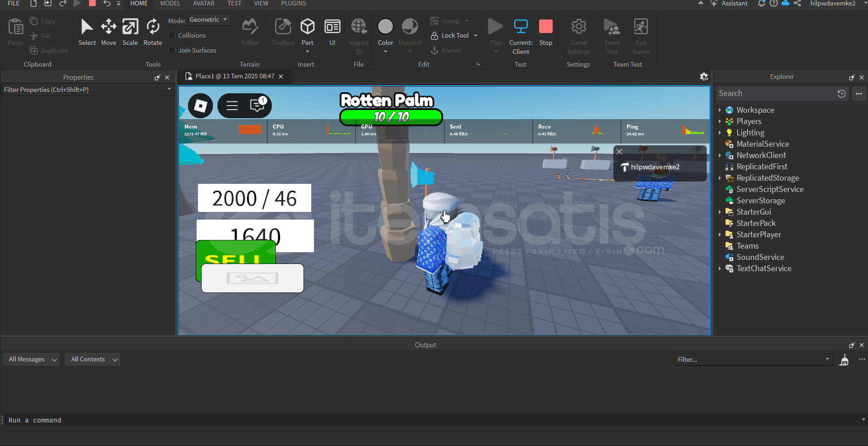
Task: Switch to the AVATAR tab
Action: [204, 3]
